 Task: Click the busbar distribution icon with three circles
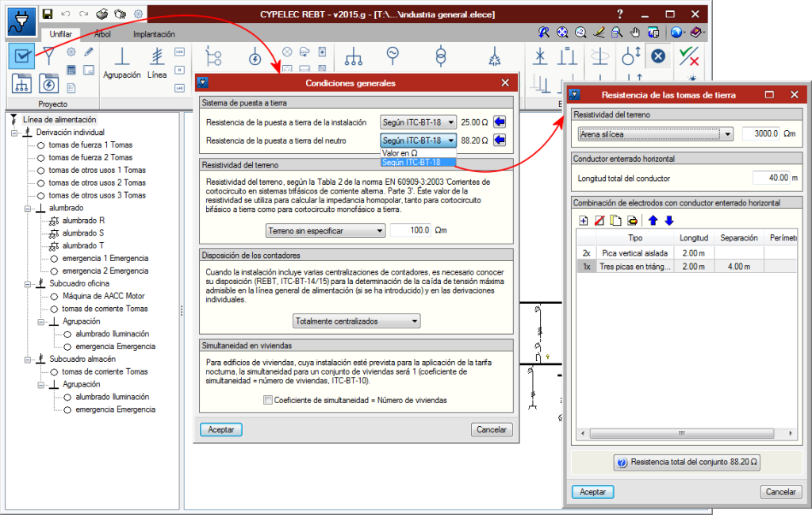354,56
